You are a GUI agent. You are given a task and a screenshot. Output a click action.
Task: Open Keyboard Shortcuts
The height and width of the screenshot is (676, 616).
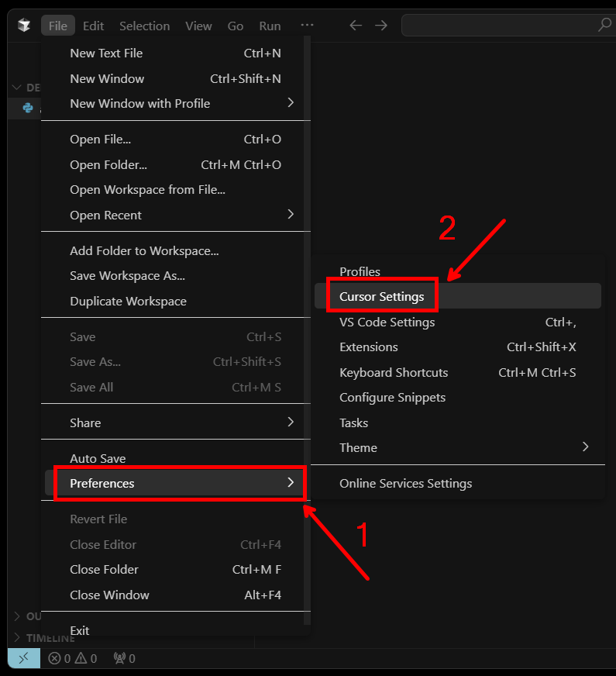click(x=457, y=372)
